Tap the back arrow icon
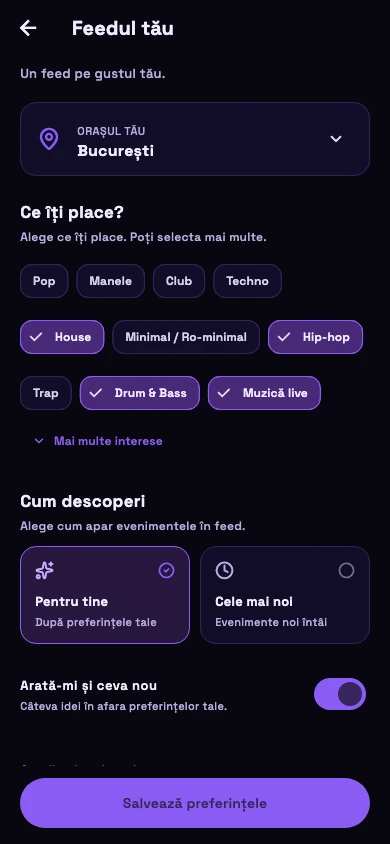Viewport: 390px width, 844px height. (28, 28)
